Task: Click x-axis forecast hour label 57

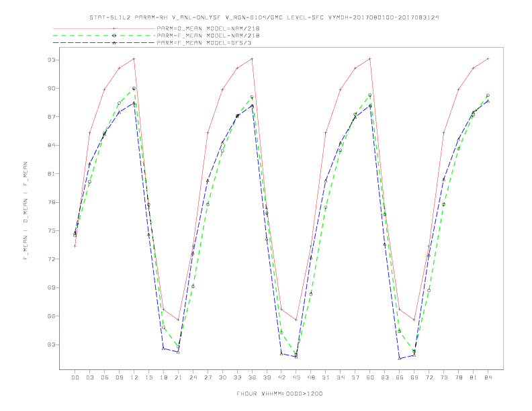Action: (355, 377)
